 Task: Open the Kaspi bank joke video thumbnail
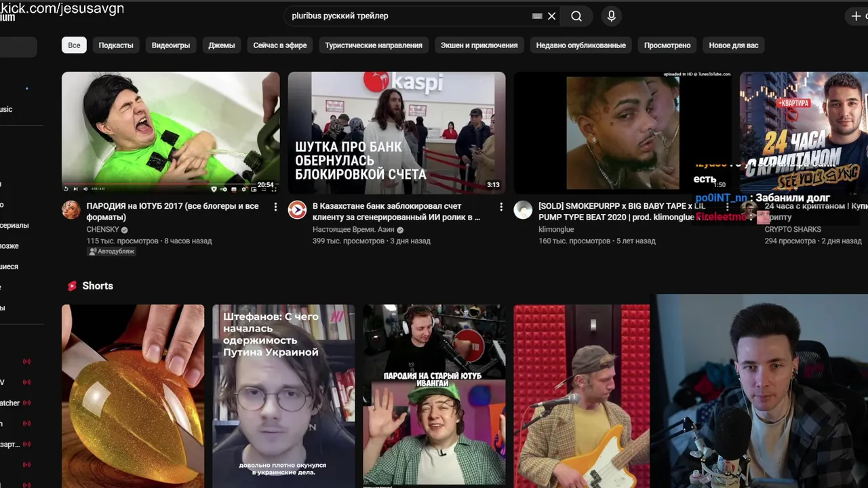(x=397, y=133)
